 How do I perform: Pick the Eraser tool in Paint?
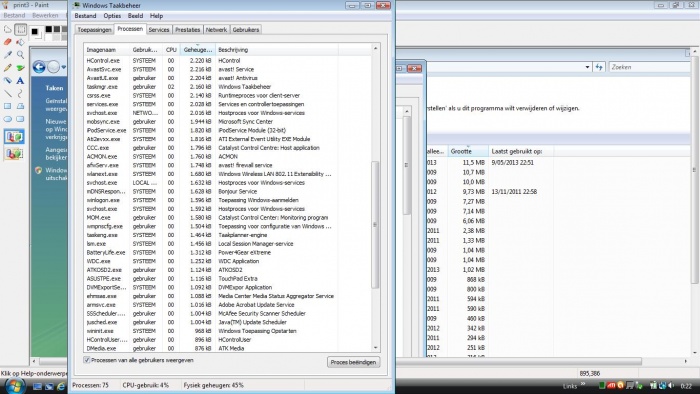click(8, 42)
